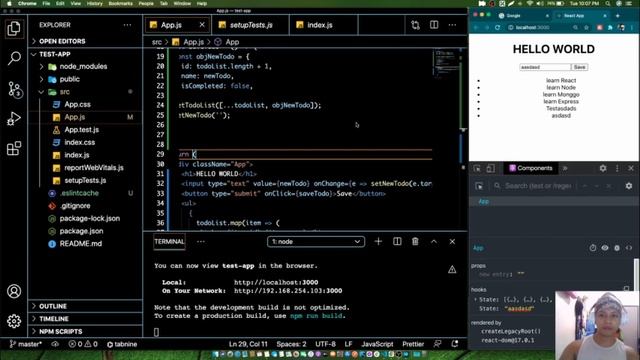View component source code icon
This screenshot has width=640, height=360.
629,248
